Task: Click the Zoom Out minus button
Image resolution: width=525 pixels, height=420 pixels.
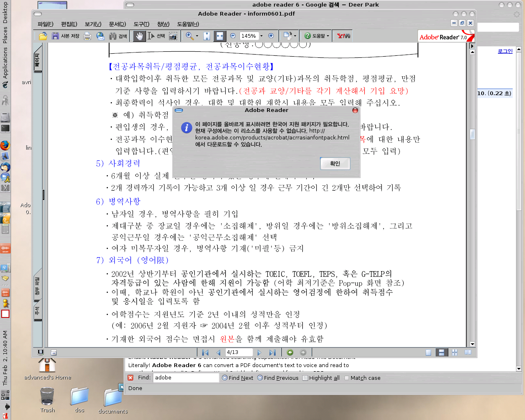Action: pyautogui.click(x=233, y=36)
